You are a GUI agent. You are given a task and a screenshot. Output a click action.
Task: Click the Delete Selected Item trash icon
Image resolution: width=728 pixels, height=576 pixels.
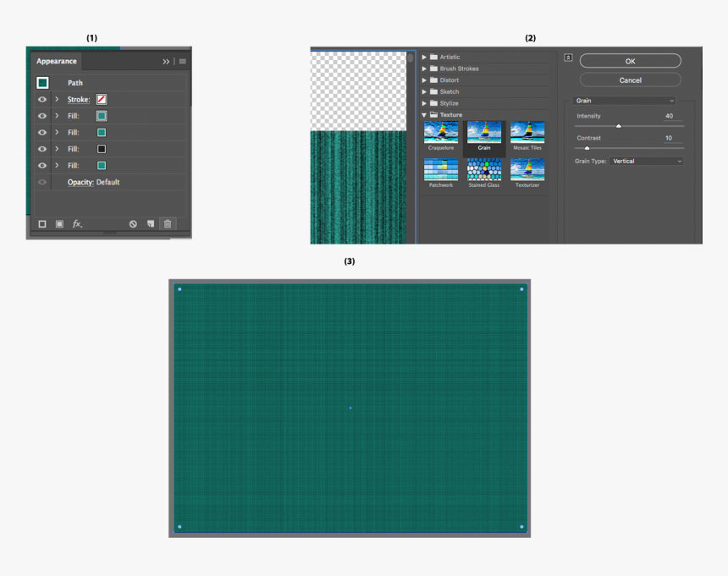coord(168,224)
